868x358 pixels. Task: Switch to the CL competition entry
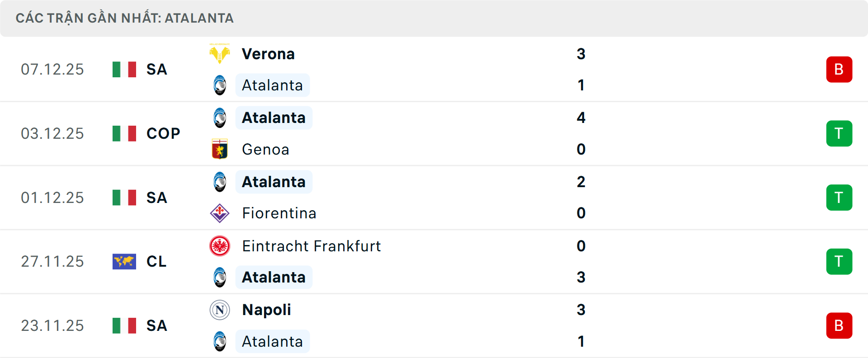pos(156,261)
